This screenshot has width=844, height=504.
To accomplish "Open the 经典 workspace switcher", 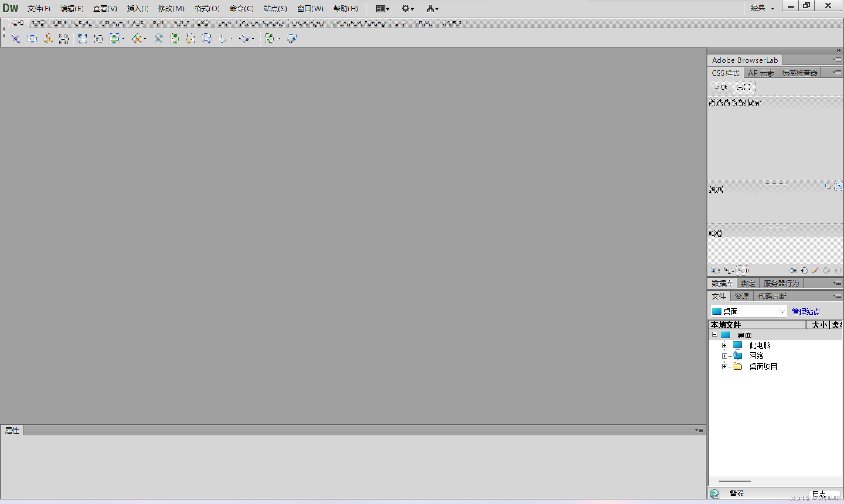I will coord(762,8).
